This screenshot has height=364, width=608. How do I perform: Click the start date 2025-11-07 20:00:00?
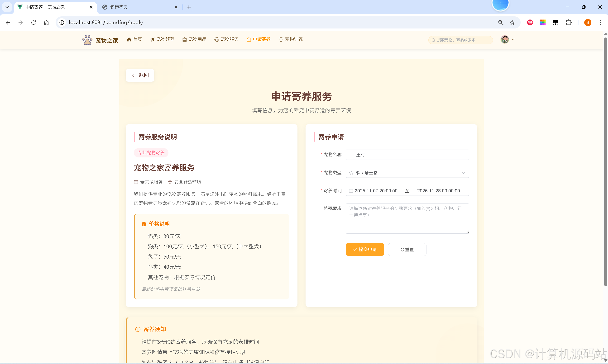coord(376,191)
